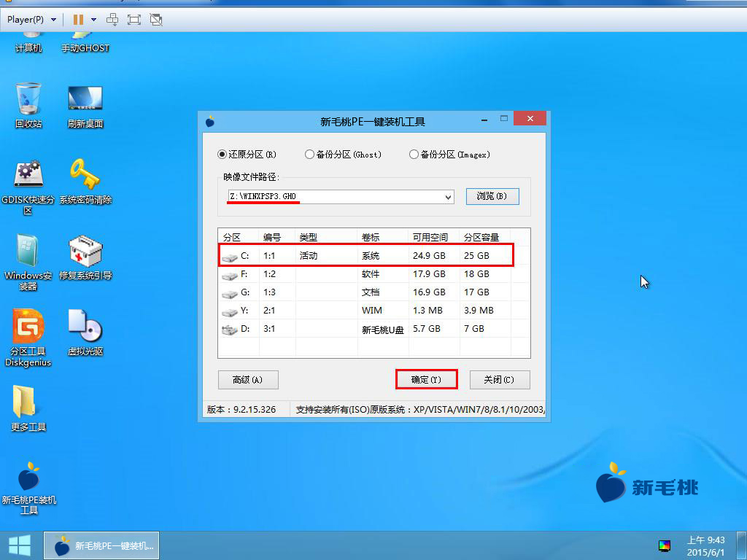Click the 新毛桃PE一键装机 taskbar button

[x=101, y=545]
